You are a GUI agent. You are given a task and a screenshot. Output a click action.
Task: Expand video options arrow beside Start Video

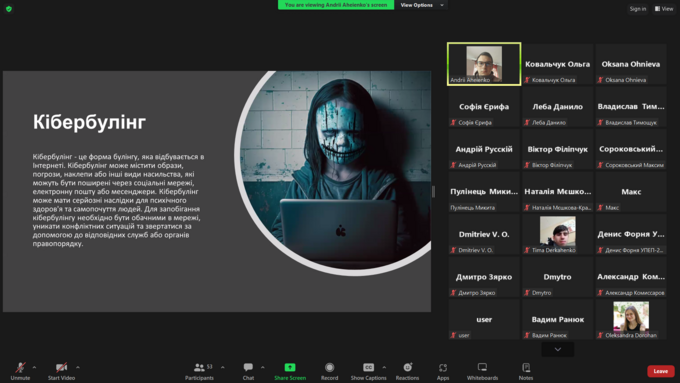[78, 367]
